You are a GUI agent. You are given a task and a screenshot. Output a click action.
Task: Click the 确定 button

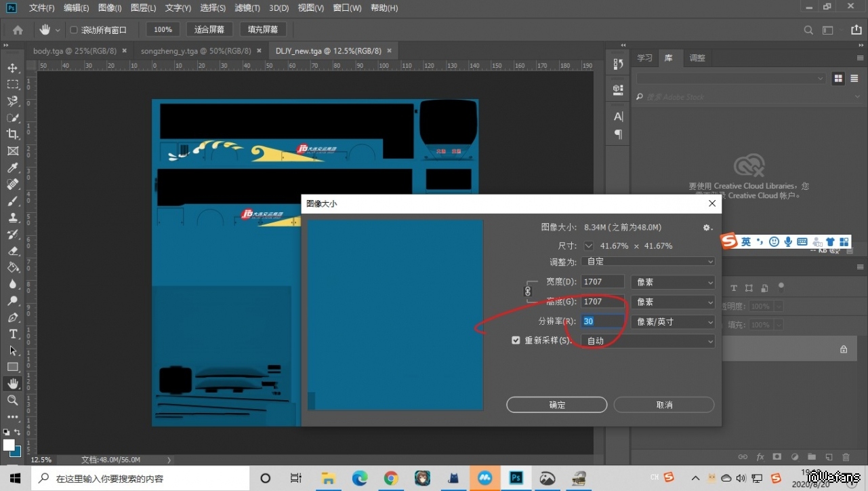pos(556,405)
